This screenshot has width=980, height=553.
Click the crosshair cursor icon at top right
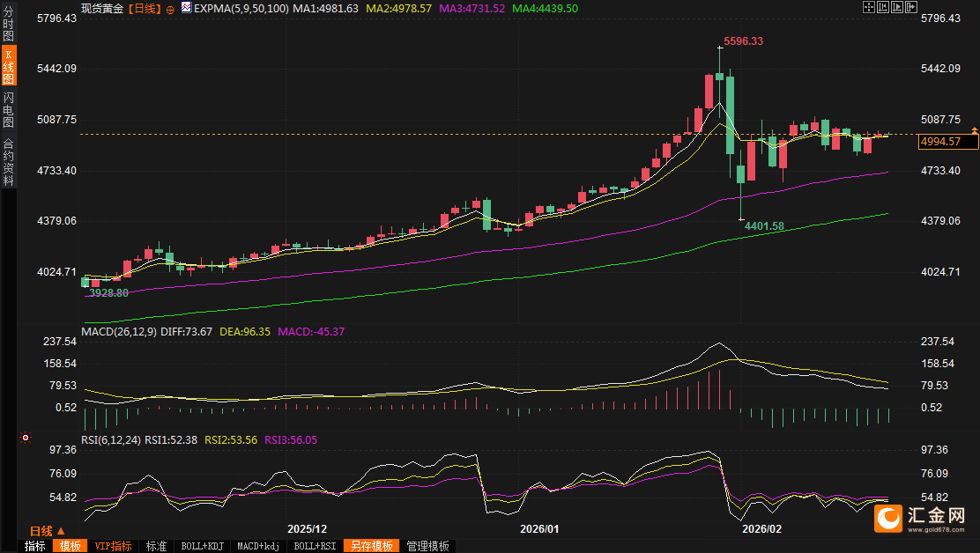pos(869,7)
